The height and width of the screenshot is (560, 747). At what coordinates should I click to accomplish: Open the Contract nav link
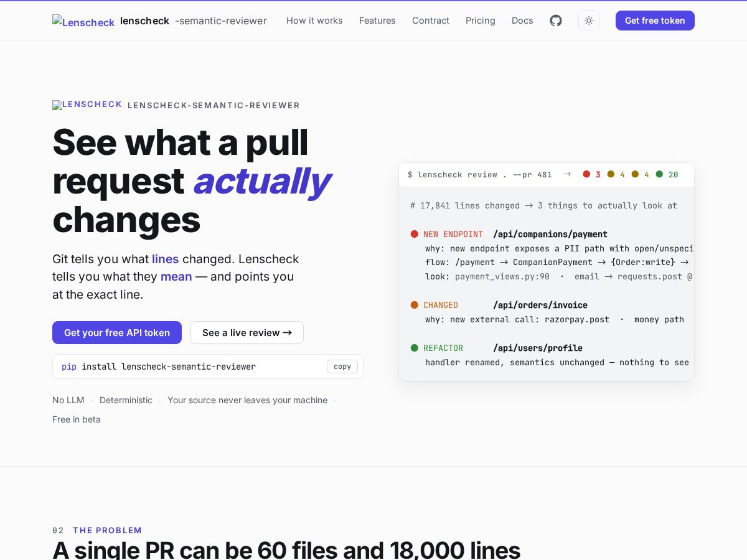pos(431,21)
